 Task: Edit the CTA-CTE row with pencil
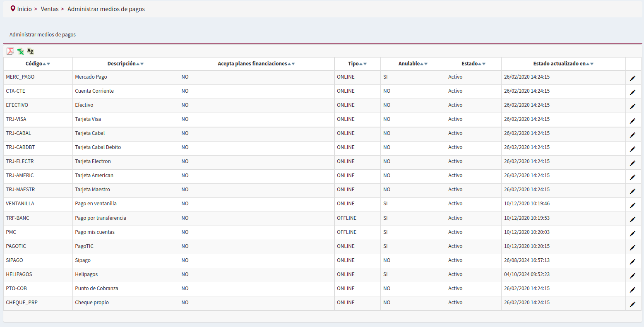(632, 92)
